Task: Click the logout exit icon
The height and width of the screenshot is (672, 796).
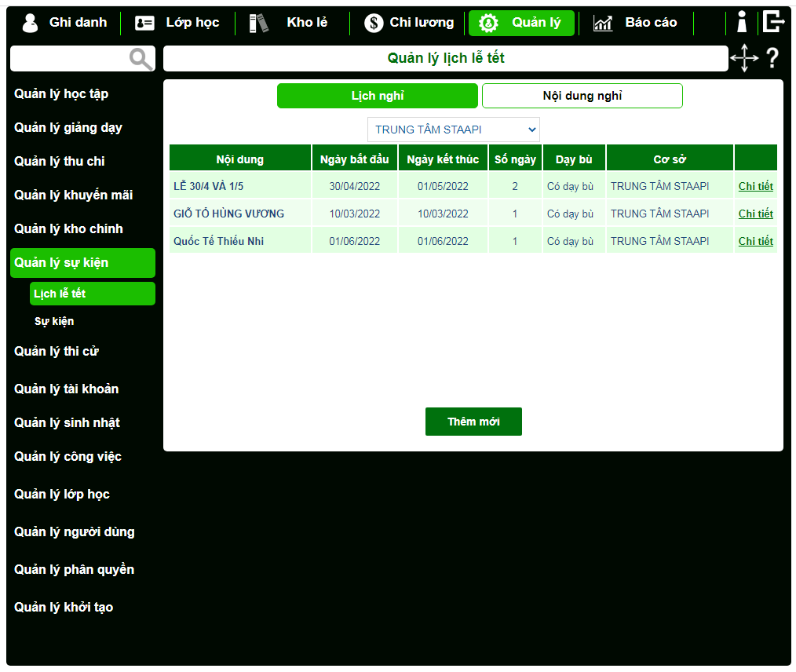Action: 773,22
